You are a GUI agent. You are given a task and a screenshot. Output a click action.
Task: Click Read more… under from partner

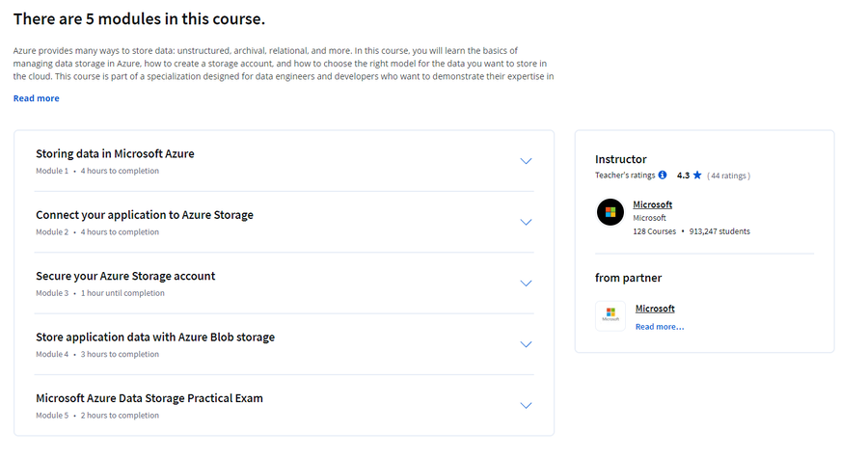tap(660, 327)
